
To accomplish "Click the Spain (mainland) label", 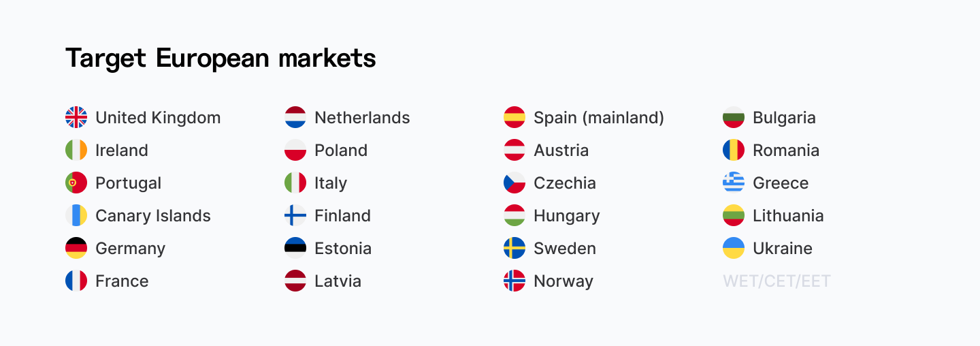I will tap(598, 117).
